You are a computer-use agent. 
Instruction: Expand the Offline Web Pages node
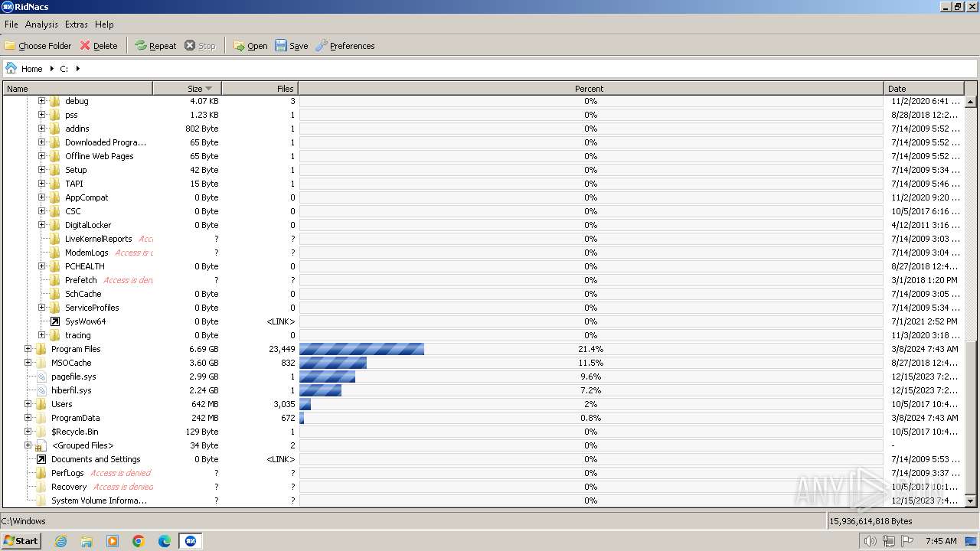pyautogui.click(x=42, y=156)
